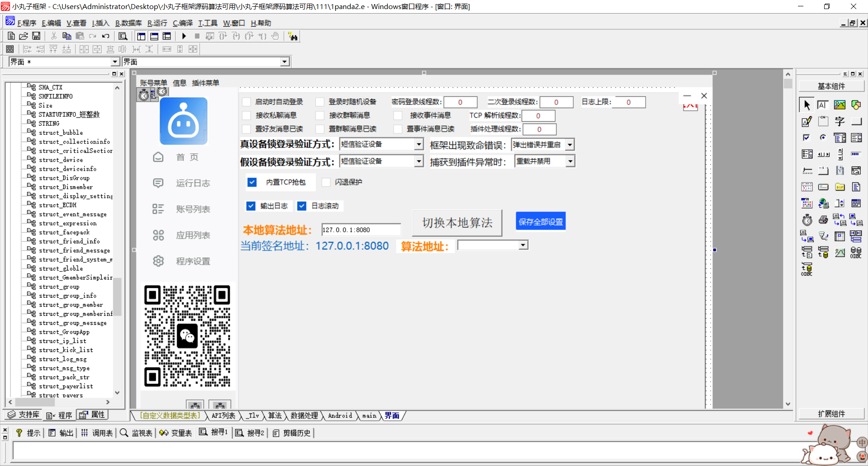Click the Save file toolbar icon
Viewport: 868px width, 466px height.
coord(36,36)
